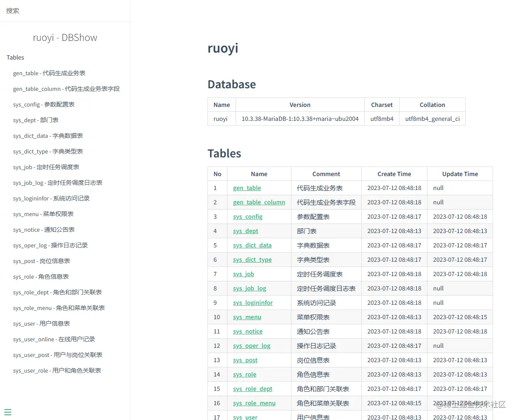Open the sys_role table link

pyautogui.click(x=244, y=374)
